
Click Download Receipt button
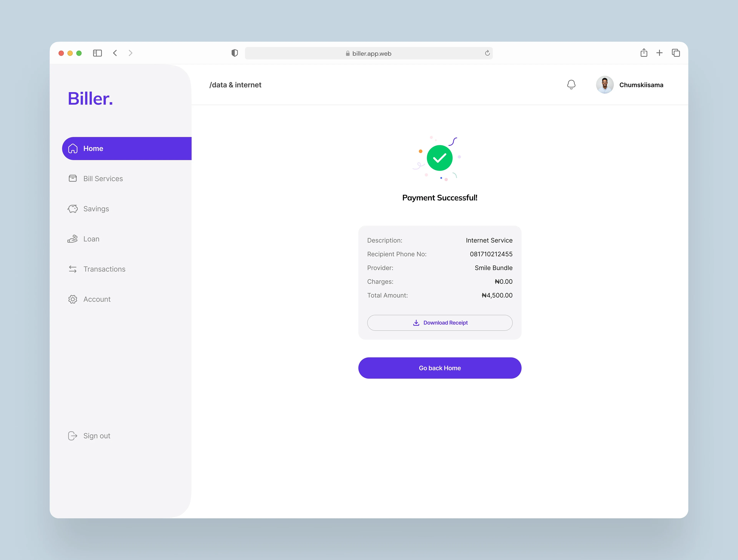point(440,323)
